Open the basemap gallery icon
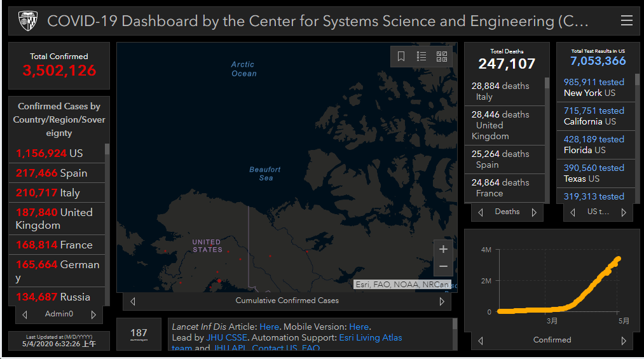 442,57
